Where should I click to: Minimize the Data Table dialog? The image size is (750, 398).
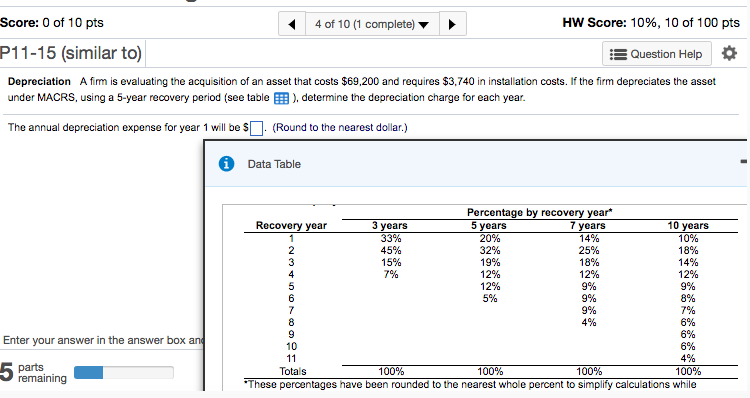click(x=743, y=162)
